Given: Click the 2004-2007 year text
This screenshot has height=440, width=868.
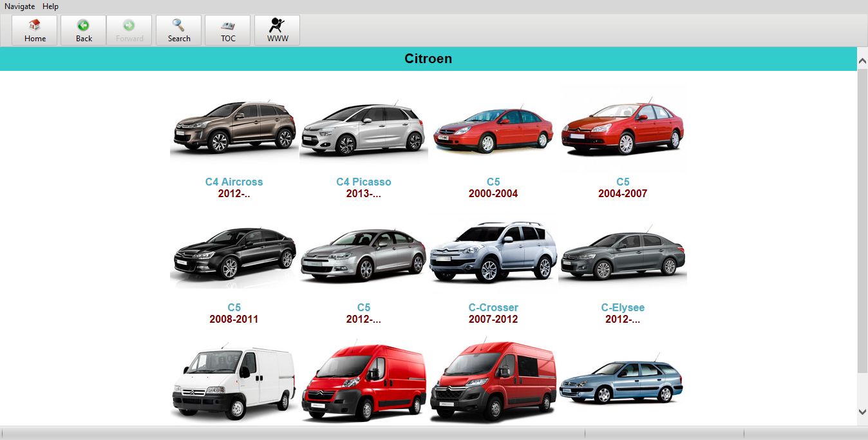Looking at the screenshot, I should 623,193.
